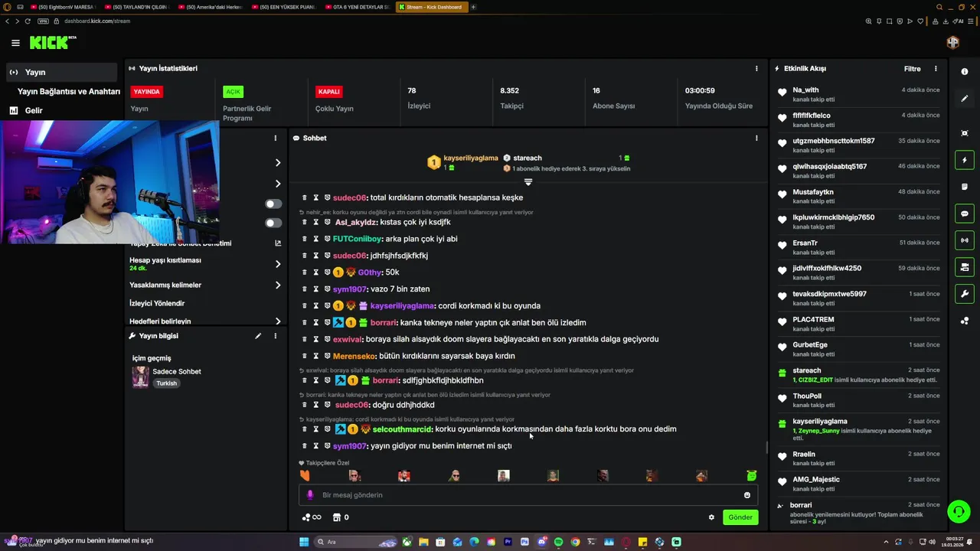980x551 pixels.
Task: Select the green frog emote in emote row
Action: (x=752, y=475)
